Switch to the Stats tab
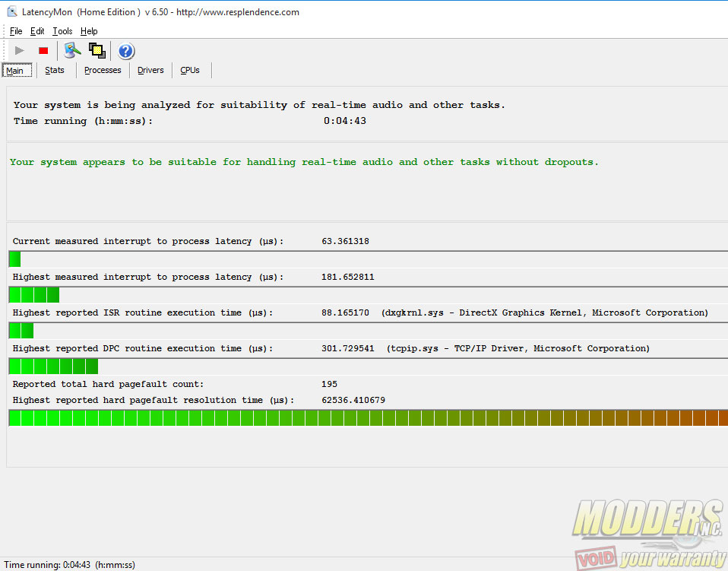Viewport: 728px width, 571px height. click(54, 70)
